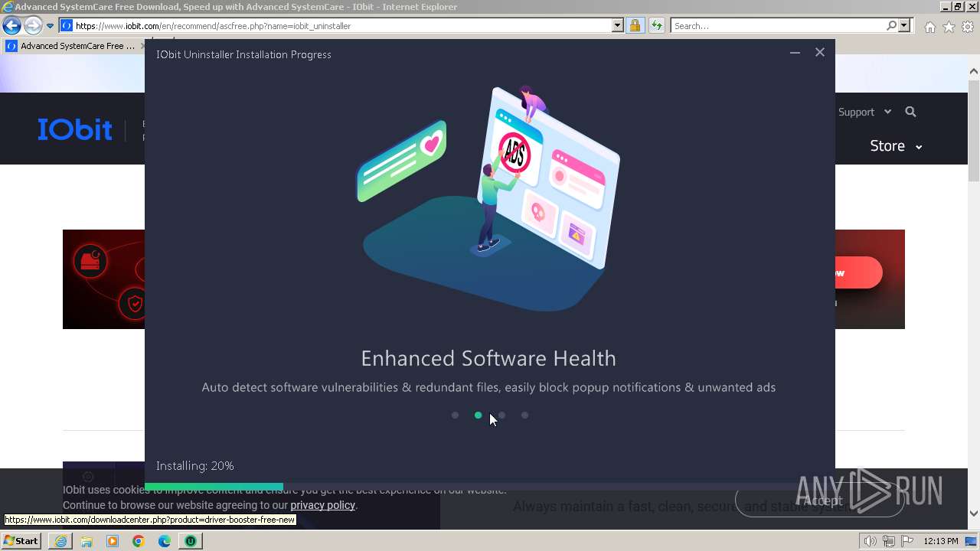Open the media player taskbar icon

[x=113, y=541]
